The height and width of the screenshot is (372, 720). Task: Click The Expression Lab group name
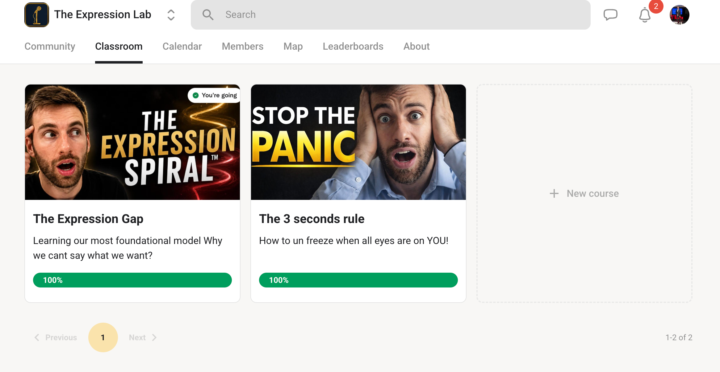[x=102, y=15]
